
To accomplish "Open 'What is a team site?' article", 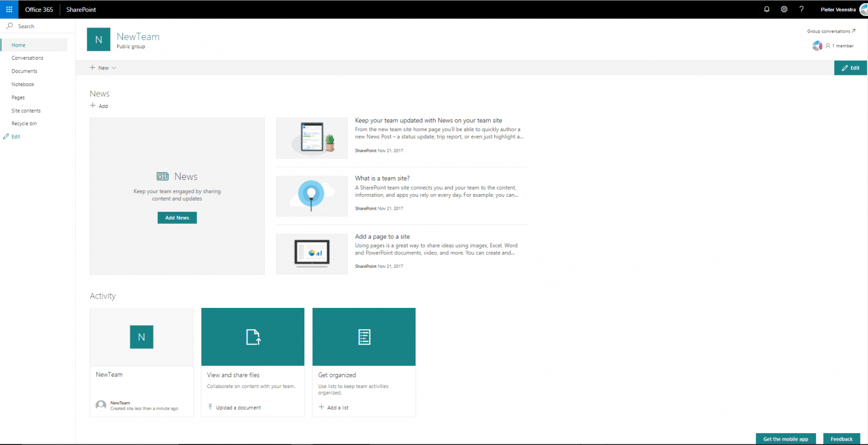I will point(382,178).
